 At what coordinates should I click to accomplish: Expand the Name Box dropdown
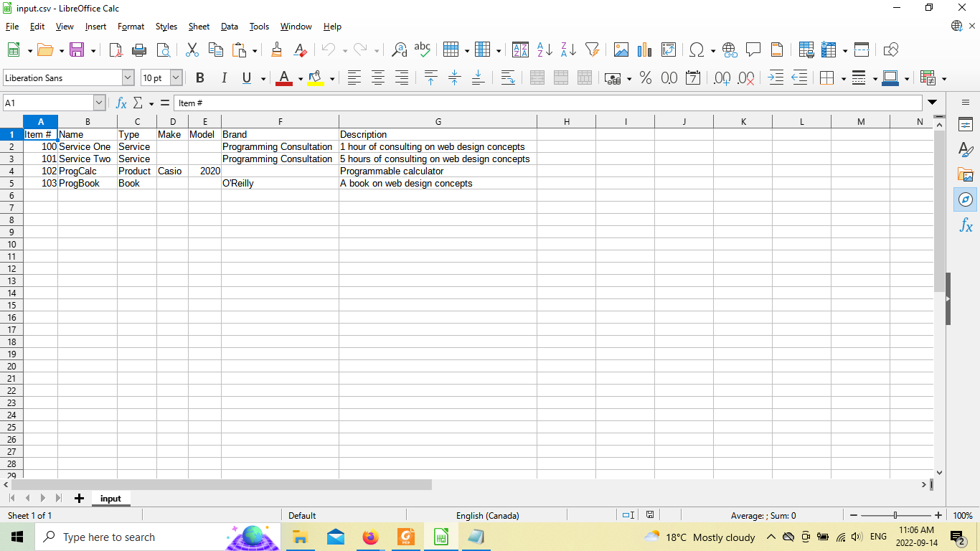(x=99, y=103)
